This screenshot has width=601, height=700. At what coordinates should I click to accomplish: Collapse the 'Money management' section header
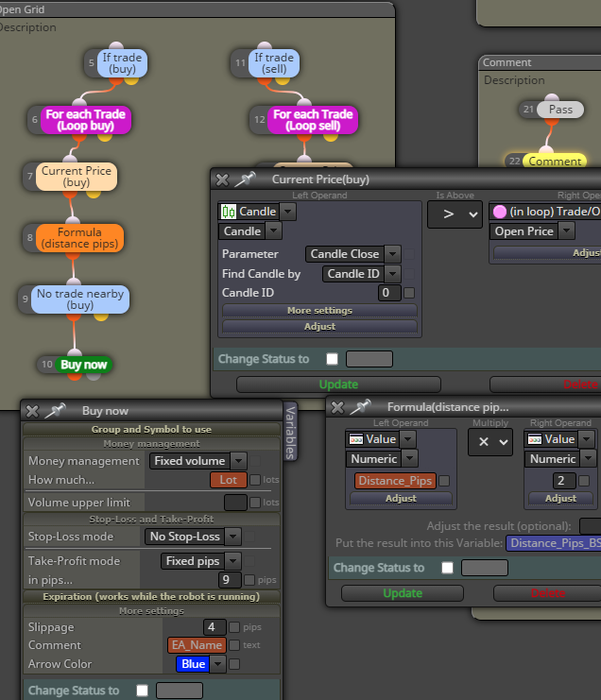pos(151,444)
